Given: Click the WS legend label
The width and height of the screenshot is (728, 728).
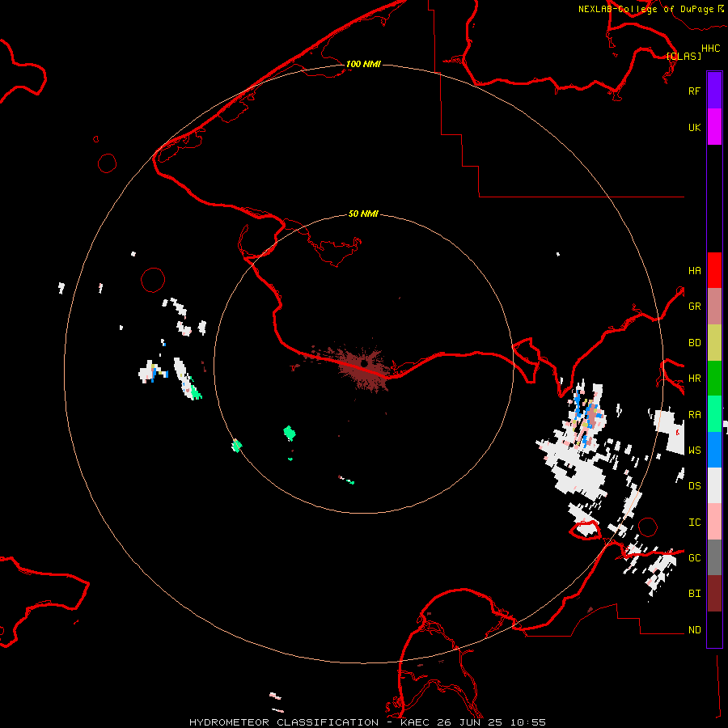Looking at the screenshot, I should click(695, 451).
